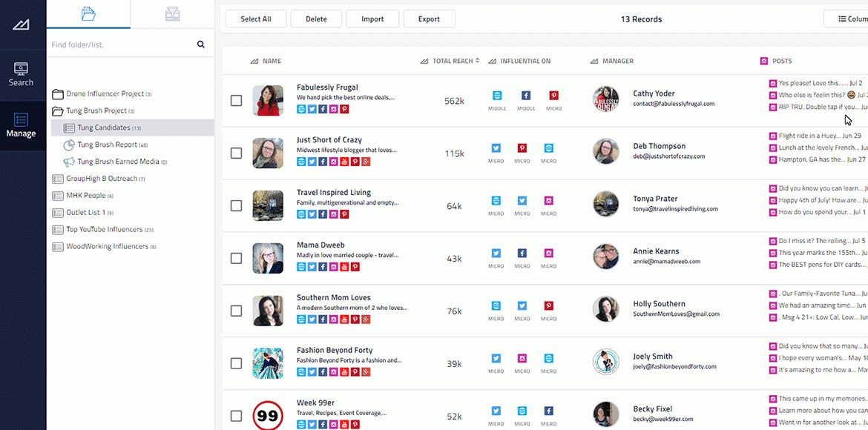This screenshot has width=868, height=430.
Task: Tick the Mama Dweeb row checkbox
Action: pyautogui.click(x=236, y=258)
